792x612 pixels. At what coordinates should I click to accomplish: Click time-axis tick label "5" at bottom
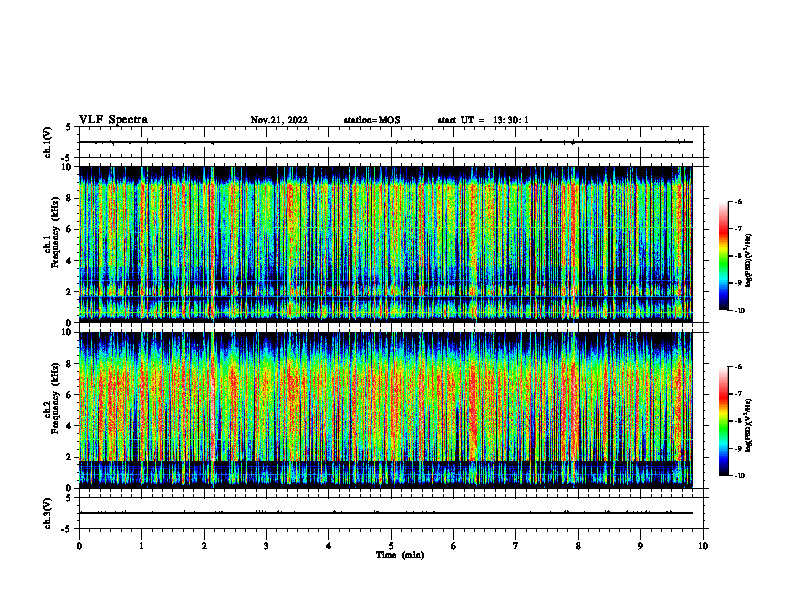391,546
